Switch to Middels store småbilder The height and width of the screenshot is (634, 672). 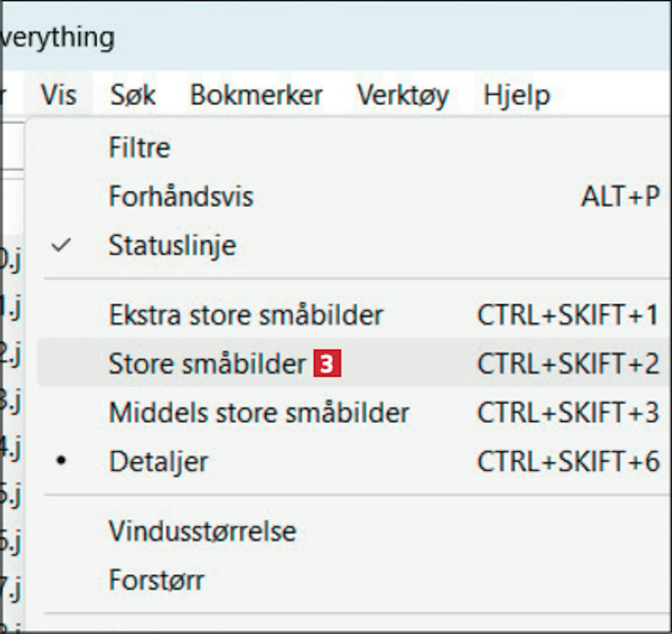[259, 412]
